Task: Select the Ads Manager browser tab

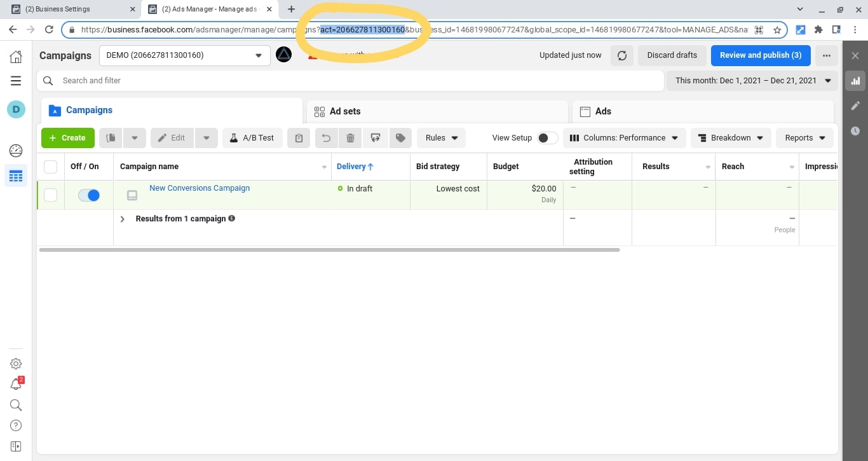Action: click(210, 9)
